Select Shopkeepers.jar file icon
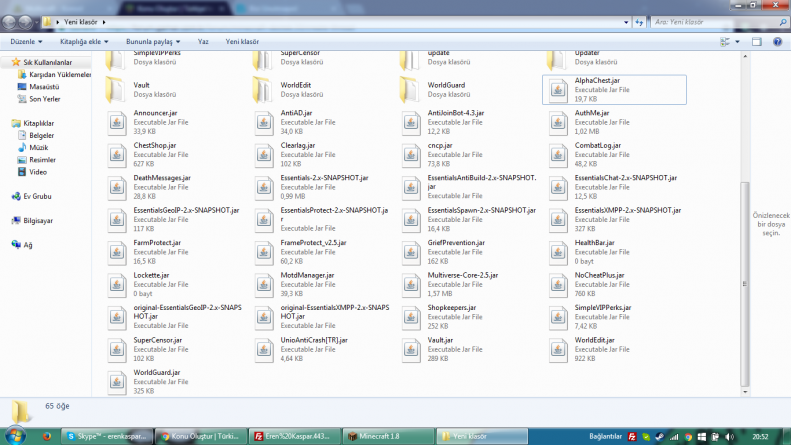791x445 pixels. click(411, 317)
